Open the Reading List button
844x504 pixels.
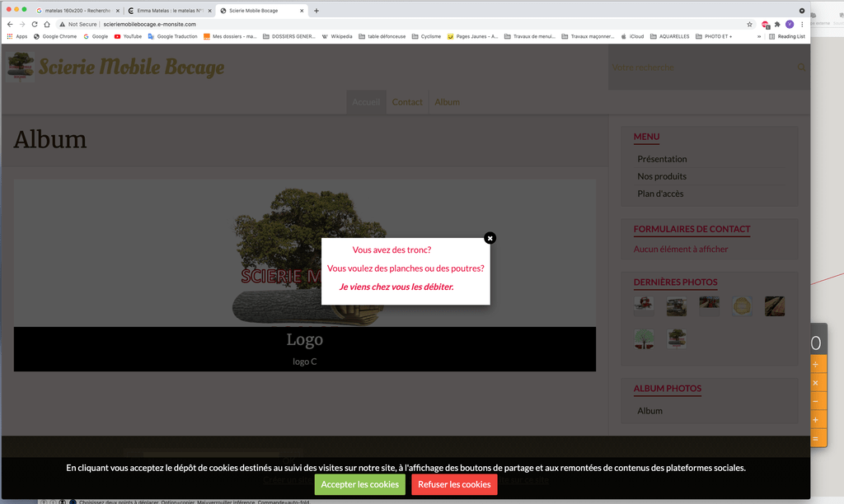(787, 36)
